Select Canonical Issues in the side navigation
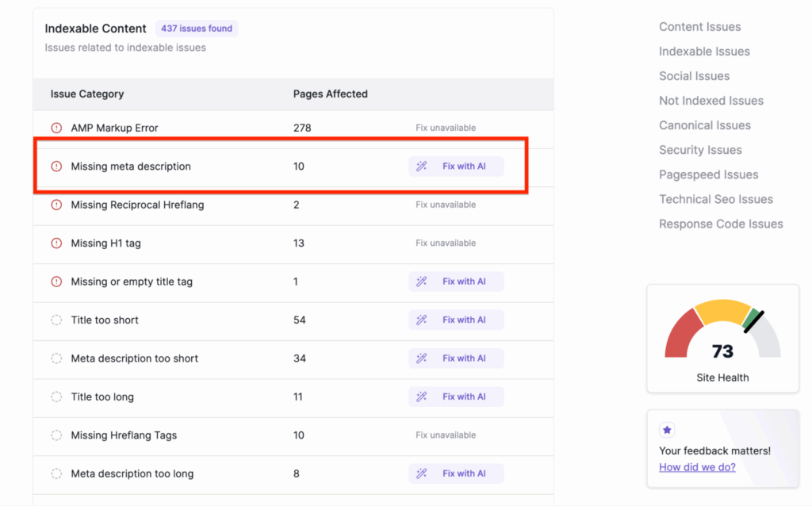Screen dimensions: 812x506 click(704, 125)
